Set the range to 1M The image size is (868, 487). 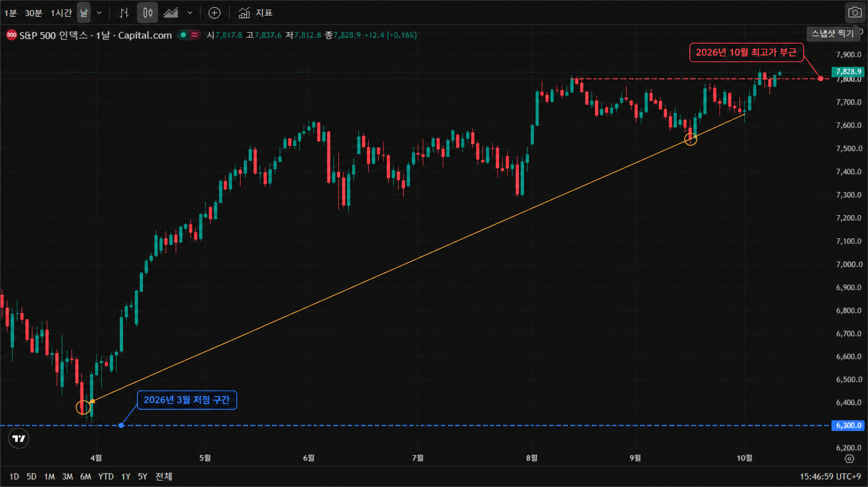click(x=49, y=477)
